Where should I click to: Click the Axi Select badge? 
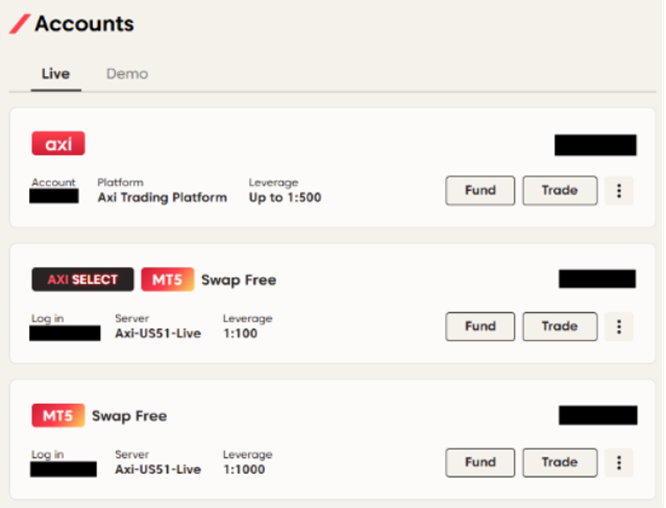(82, 280)
